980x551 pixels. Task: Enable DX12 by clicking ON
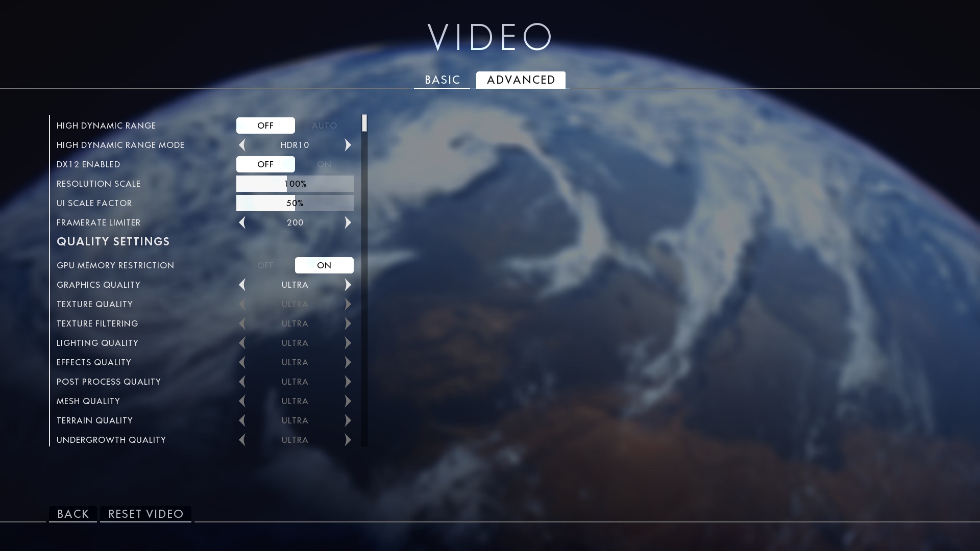tap(324, 164)
